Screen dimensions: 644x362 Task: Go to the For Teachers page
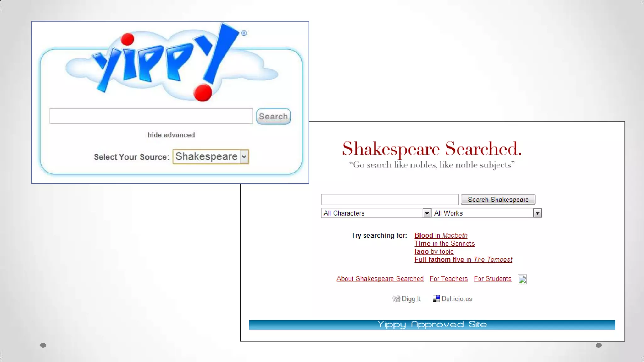tap(448, 279)
